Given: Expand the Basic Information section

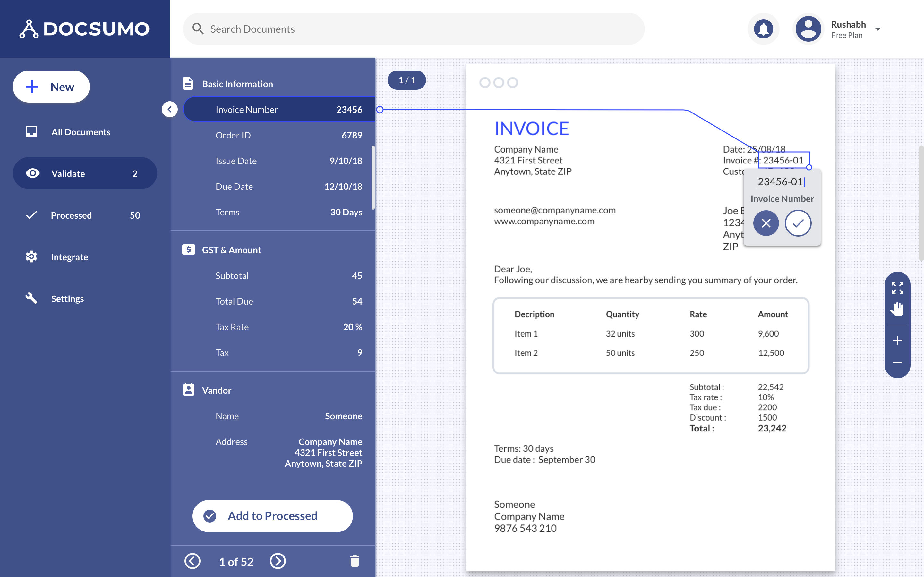Looking at the screenshot, I should tap(237, 83).
